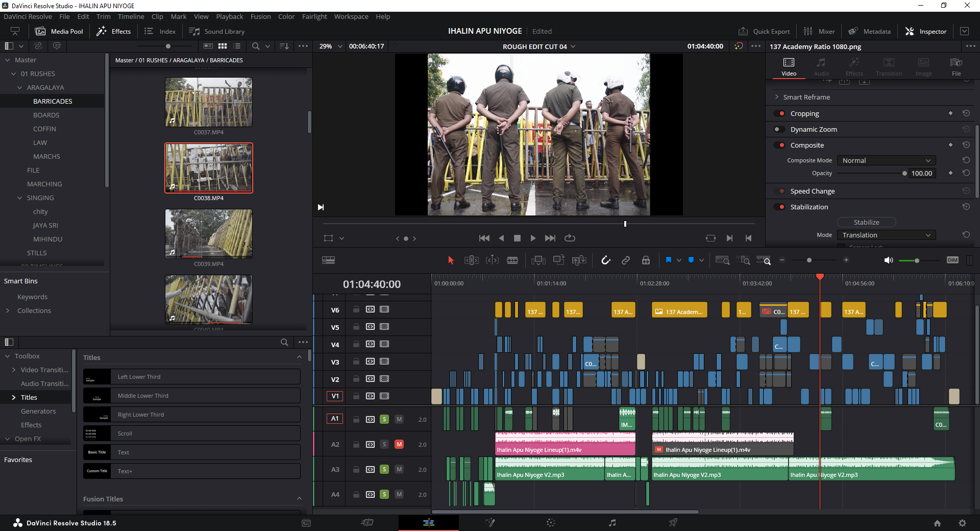
Task: Switch to the Audio tab in Inspector
Action: coord(821,66)
